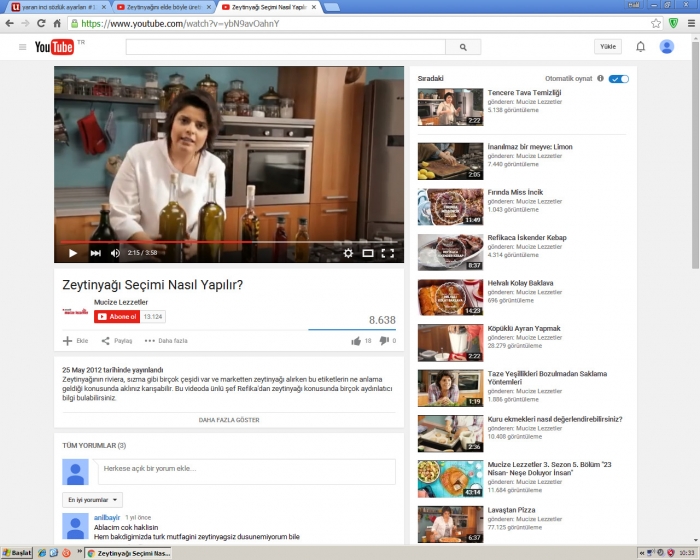Bookmark page with the star icon
Screen dimensions: 700x560
point(656,23)
